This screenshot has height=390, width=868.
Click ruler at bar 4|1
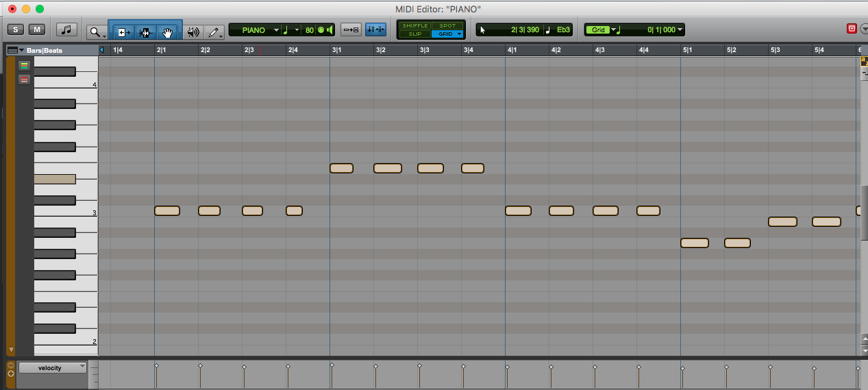pos(512,50)
